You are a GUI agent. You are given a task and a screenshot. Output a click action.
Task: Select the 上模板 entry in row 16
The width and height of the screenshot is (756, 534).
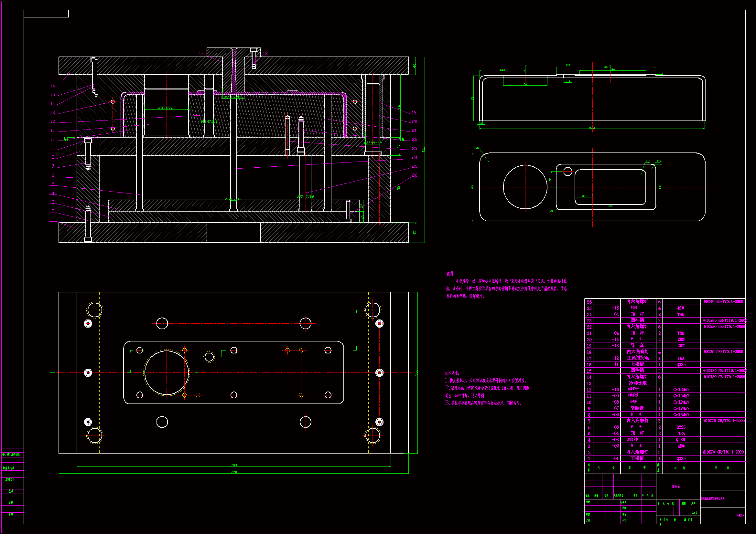[x=637, y=364]
